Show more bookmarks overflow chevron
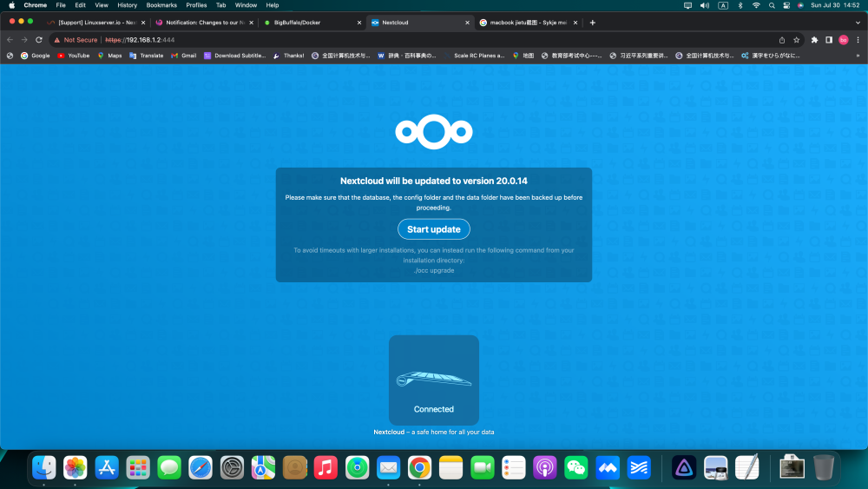Screen dimensions: 868x489 click(x=858, y=56)
